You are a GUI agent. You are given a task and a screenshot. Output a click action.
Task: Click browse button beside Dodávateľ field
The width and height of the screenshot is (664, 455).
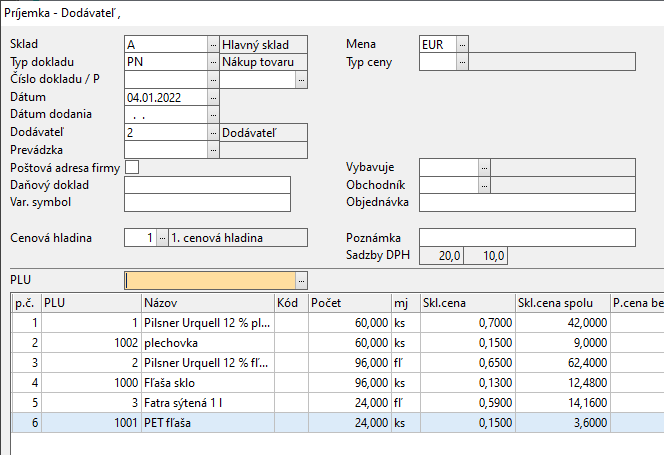pyautogui.click(x=213, y=132)
